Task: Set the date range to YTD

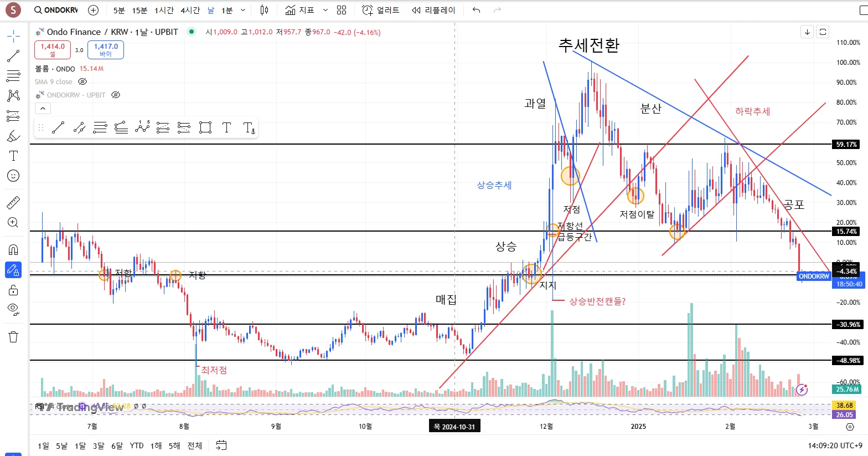Action: pos(137,445)
